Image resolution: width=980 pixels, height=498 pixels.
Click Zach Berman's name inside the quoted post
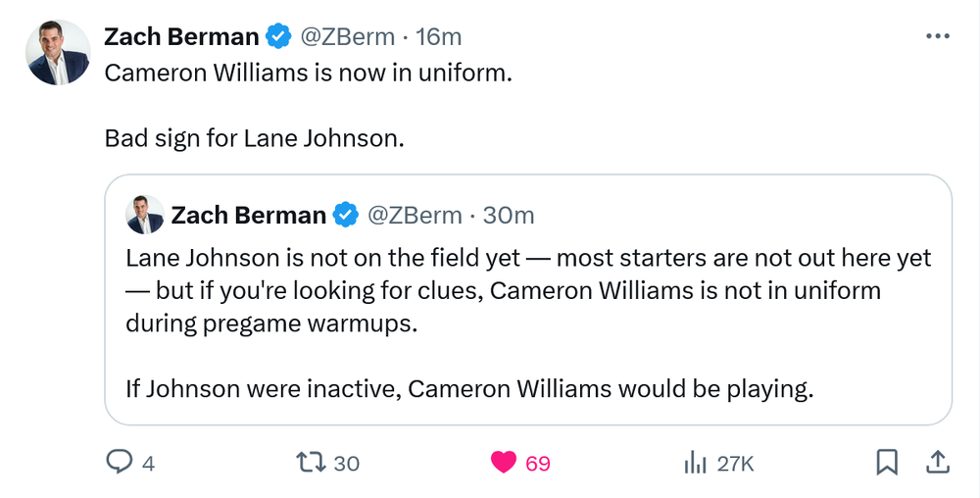(x=248, y=215)
